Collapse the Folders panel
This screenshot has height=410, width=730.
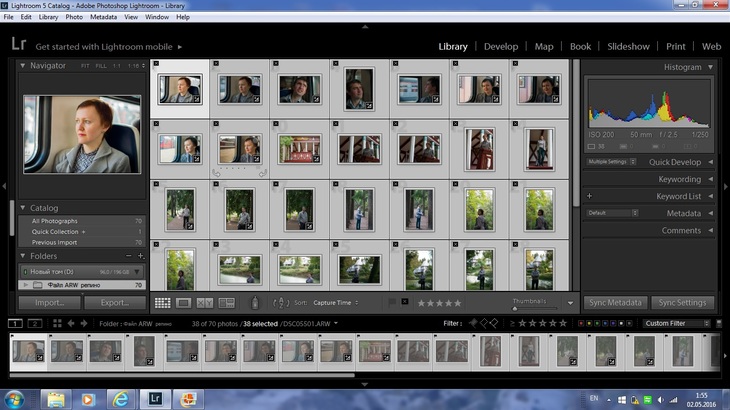[22, 255]
